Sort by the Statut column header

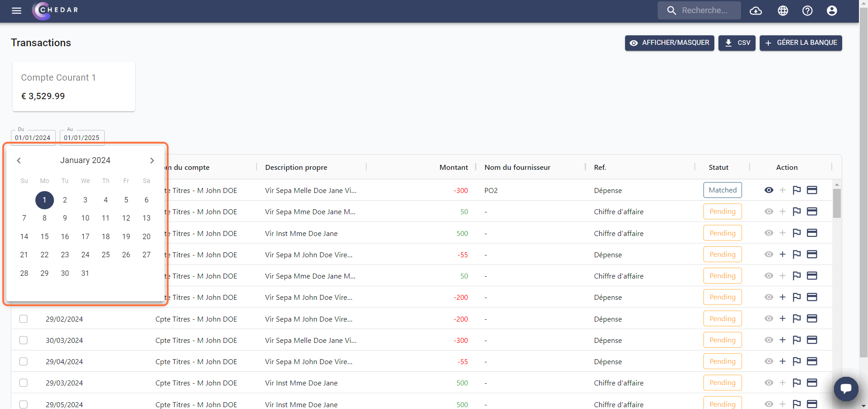[x=718, y=167]
